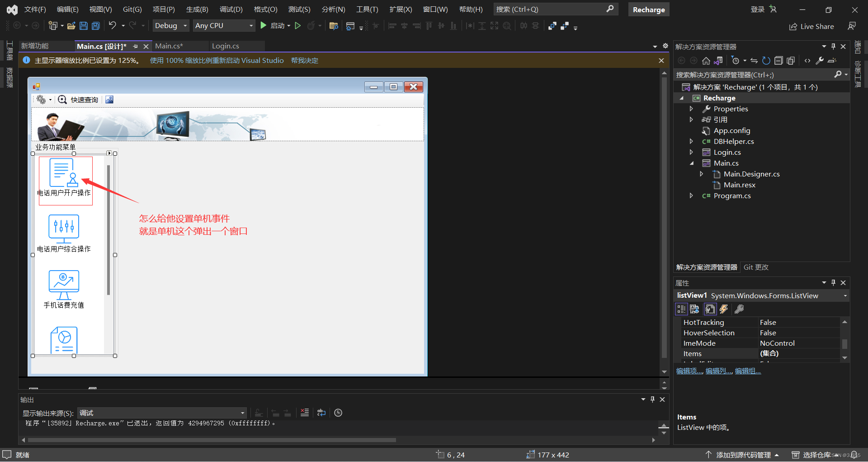868x462 pixels.
Task: Refresh the Solution Explorer tree
Action: tap(766, 61)
